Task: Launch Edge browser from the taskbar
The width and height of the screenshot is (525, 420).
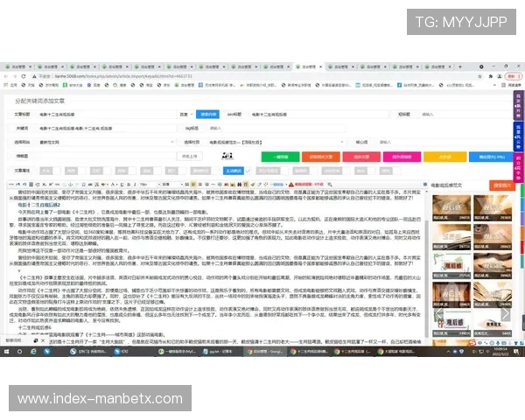Action: (x=33, y=352)
